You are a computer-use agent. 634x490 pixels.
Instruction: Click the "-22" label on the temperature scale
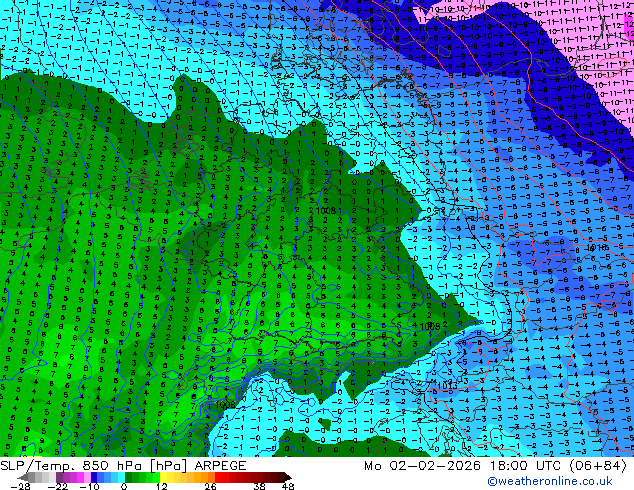[x=58, y=486]
